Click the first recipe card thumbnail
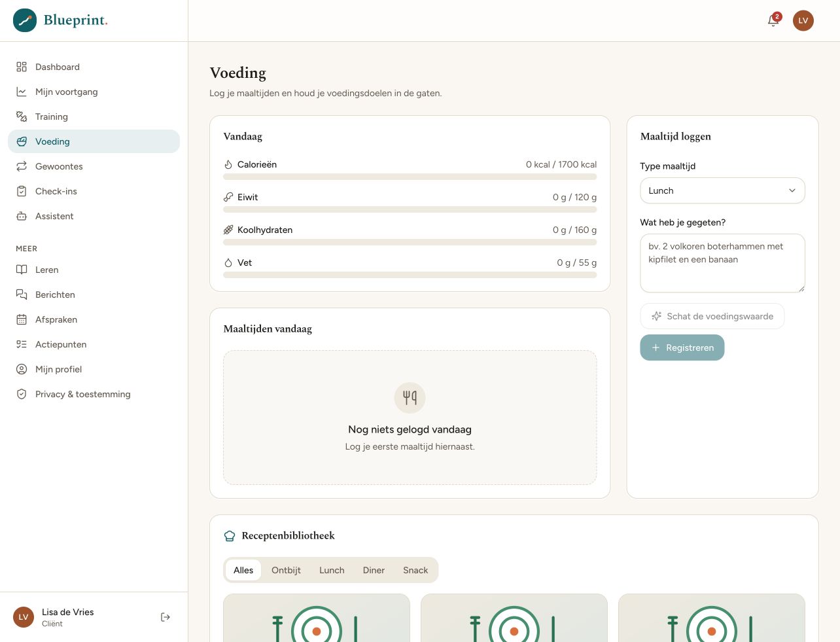 pyautogui.click(x=317, y=618)
